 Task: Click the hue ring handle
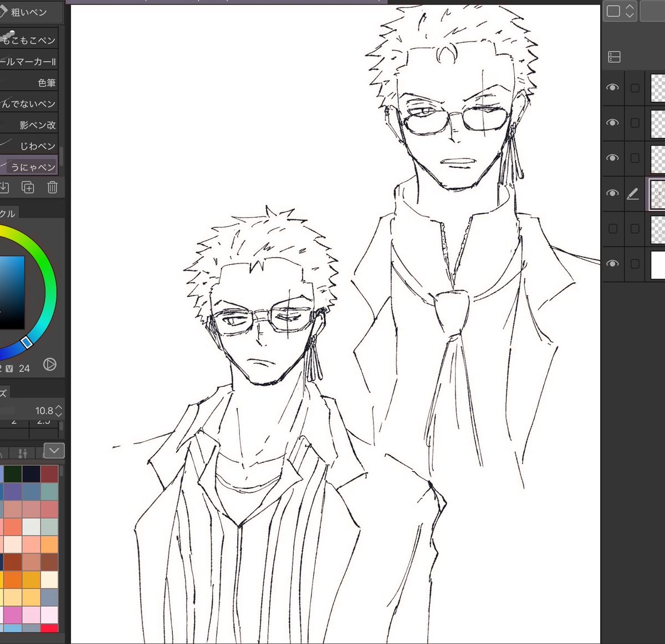point(27,342)
